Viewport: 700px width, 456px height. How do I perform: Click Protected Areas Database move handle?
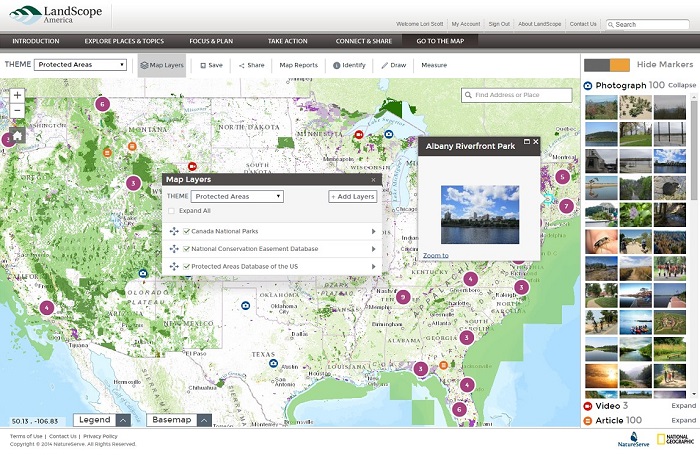coord(174,266)
